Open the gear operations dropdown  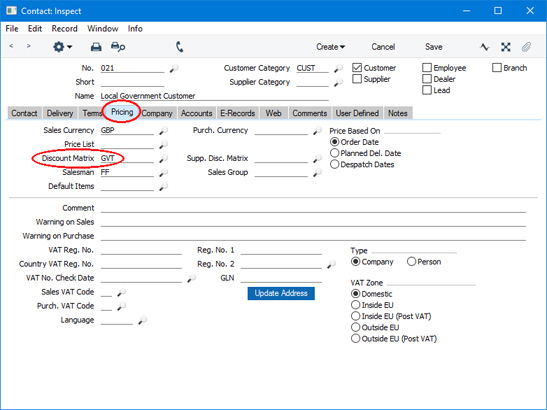click(62, 47)
